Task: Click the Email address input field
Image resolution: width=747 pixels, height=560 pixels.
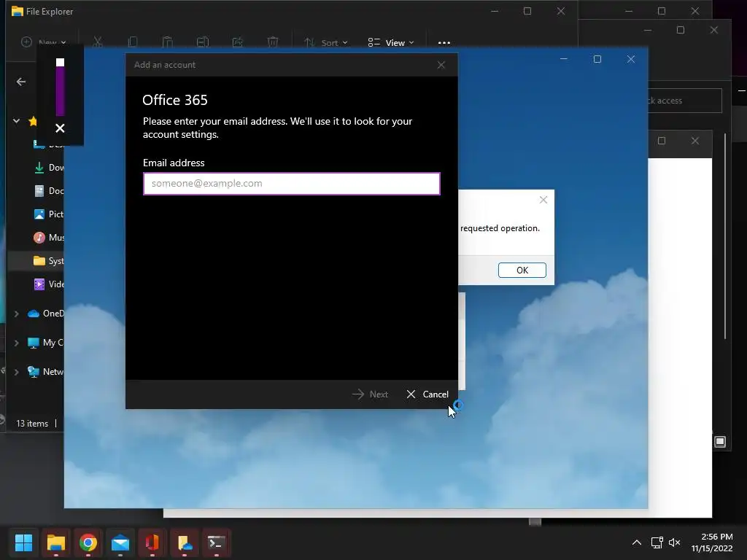Action: point(292,184)
